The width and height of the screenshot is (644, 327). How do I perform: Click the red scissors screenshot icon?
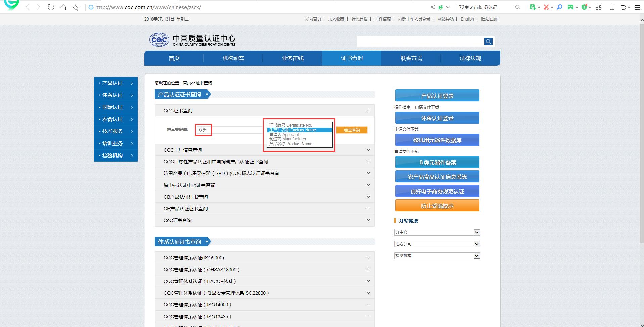coord(546,7)
